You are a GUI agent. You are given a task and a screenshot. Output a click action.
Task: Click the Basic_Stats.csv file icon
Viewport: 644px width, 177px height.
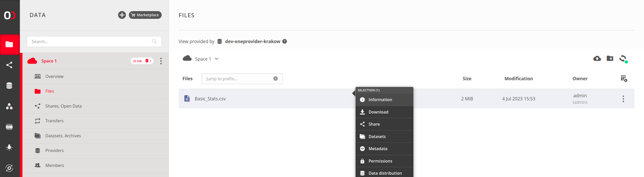tap(187, 98)
